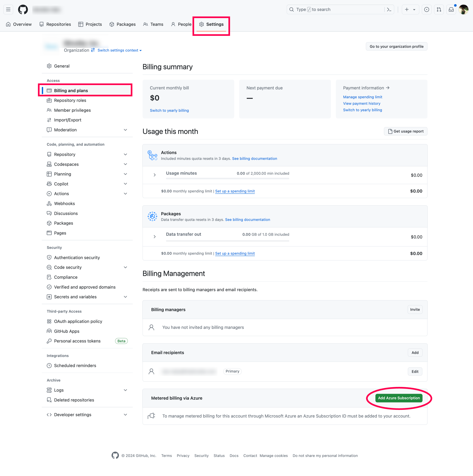Click Invite for billing managers
The image size is (473, 476).
click(x=415, y=309)
